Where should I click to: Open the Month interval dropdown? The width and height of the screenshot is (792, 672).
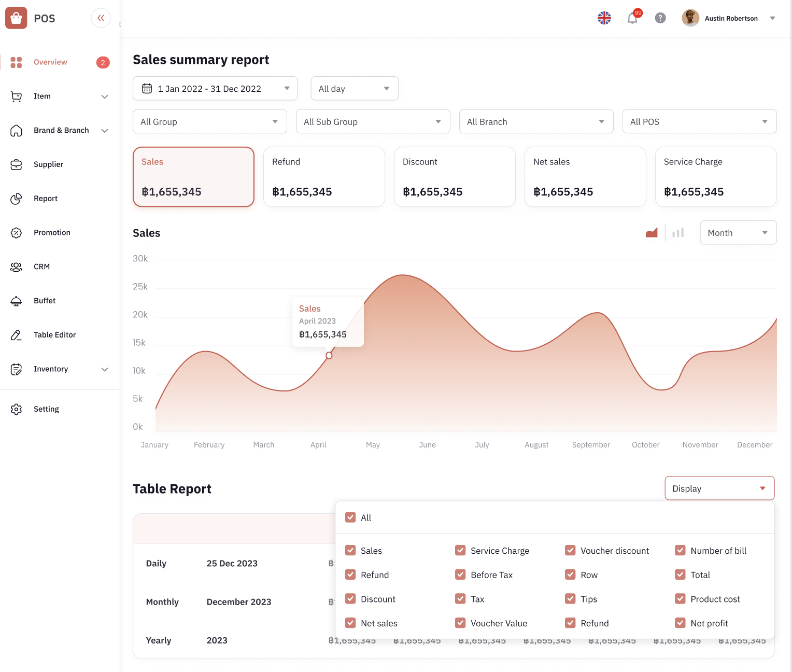tap(738, 233)
